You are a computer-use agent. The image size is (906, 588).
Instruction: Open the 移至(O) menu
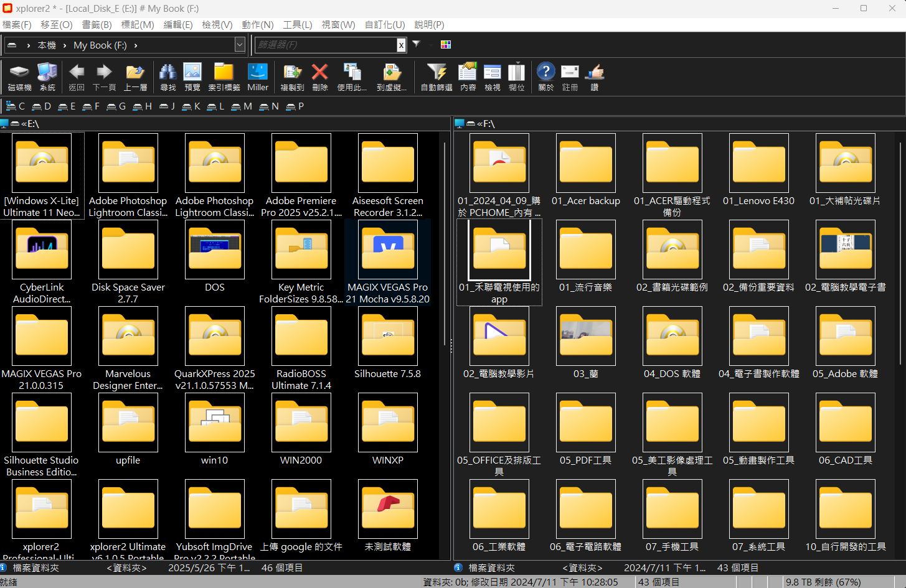(x=57, y=25)
